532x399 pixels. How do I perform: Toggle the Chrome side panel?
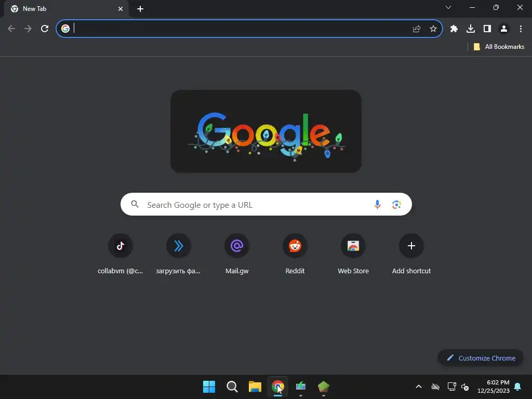click(487, 29)
